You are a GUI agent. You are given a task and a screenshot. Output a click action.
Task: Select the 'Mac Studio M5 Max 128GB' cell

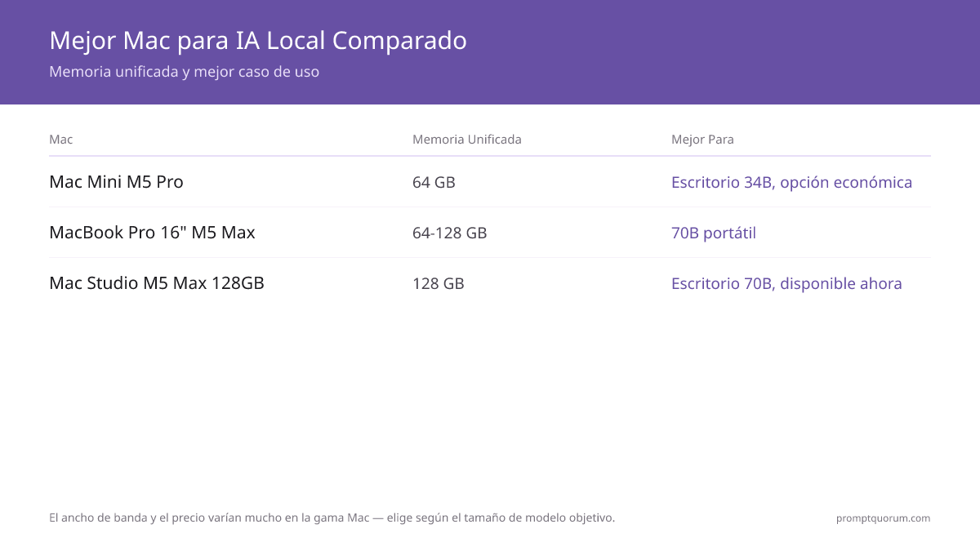coord(157,283)
